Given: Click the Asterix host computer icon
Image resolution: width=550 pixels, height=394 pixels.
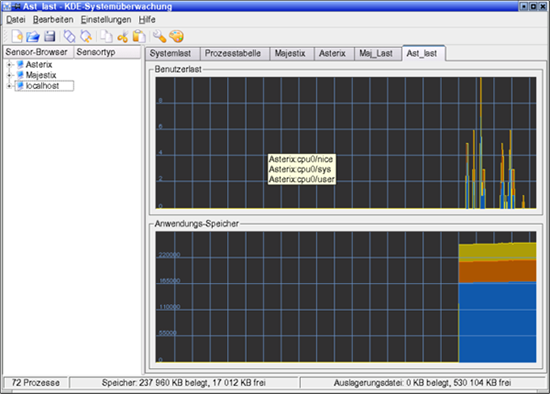Looking at the screenshot, I should [x=20, y=64].
